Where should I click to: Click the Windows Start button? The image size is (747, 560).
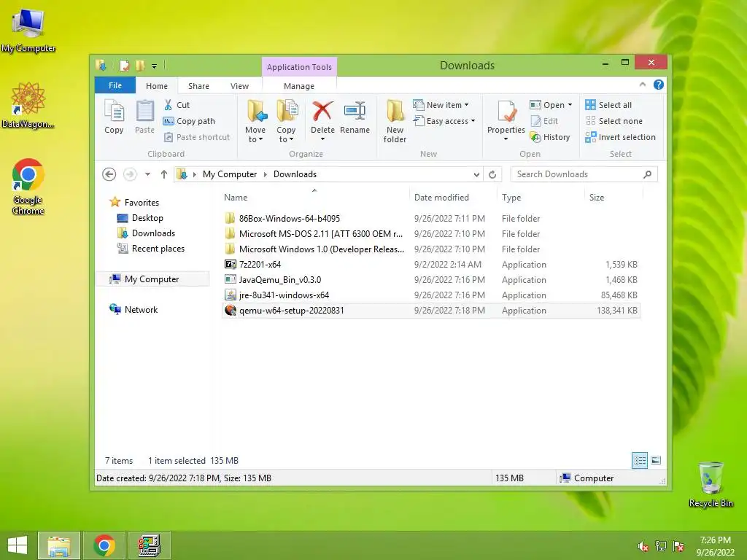click(18, 545)
